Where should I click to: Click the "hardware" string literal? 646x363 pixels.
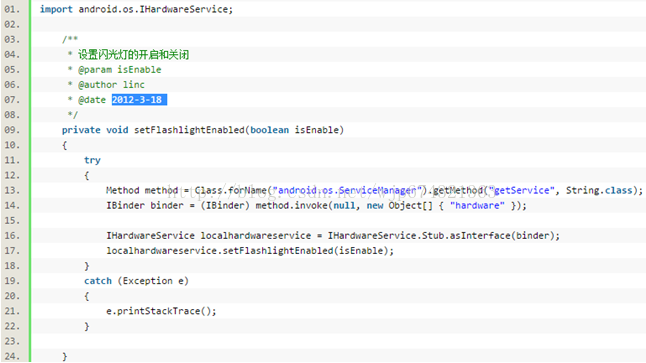[477, 206]
